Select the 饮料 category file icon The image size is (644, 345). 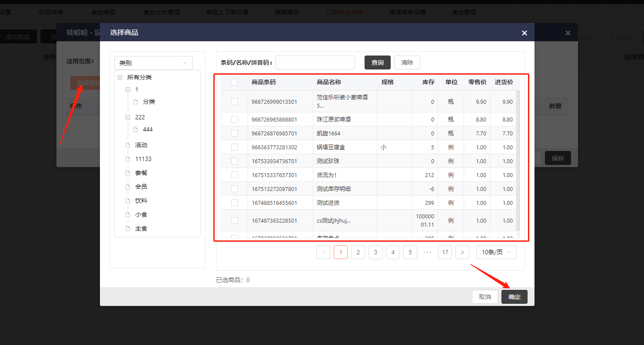tap(128, 200)
